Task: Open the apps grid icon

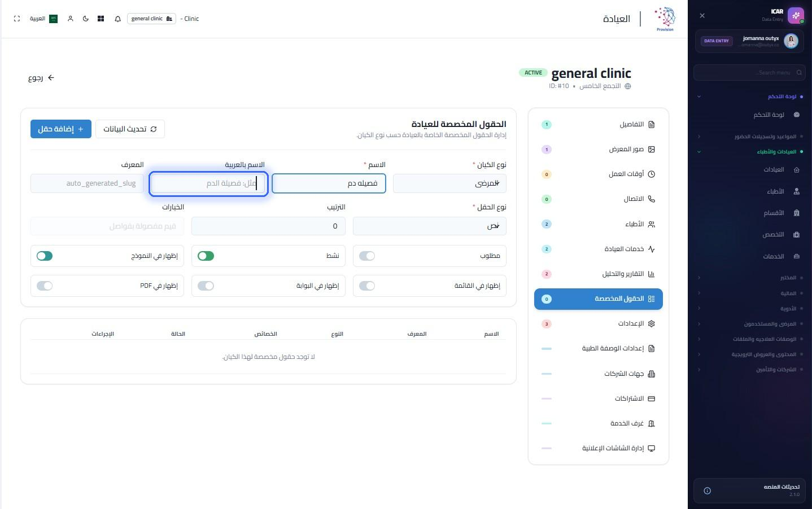Action: [101, 19]
